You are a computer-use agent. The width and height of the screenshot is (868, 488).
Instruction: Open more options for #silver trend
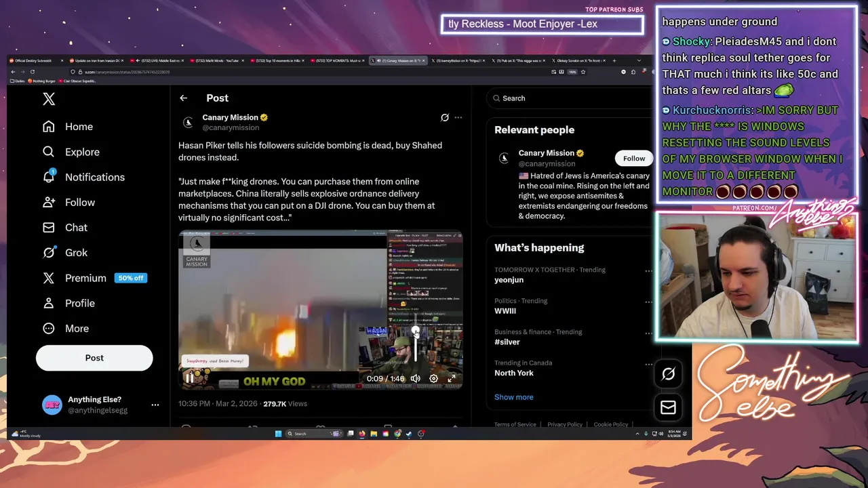click(648, 333)
